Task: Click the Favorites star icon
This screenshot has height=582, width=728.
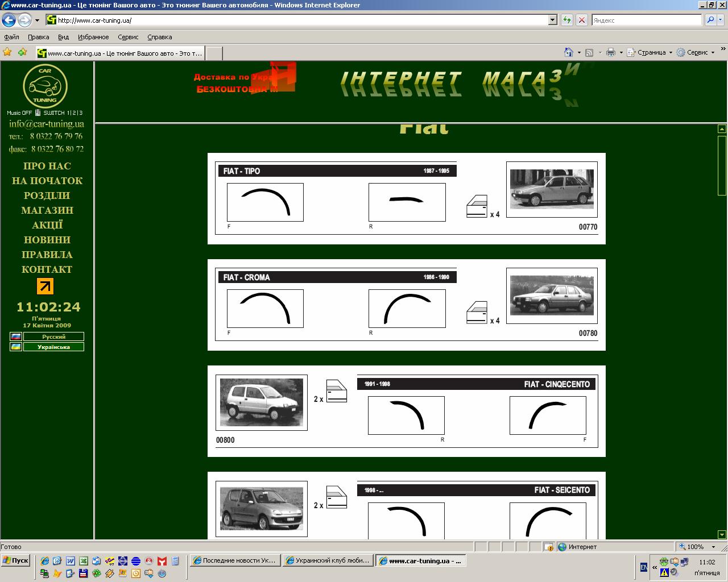Action: (x=7, y=52)
